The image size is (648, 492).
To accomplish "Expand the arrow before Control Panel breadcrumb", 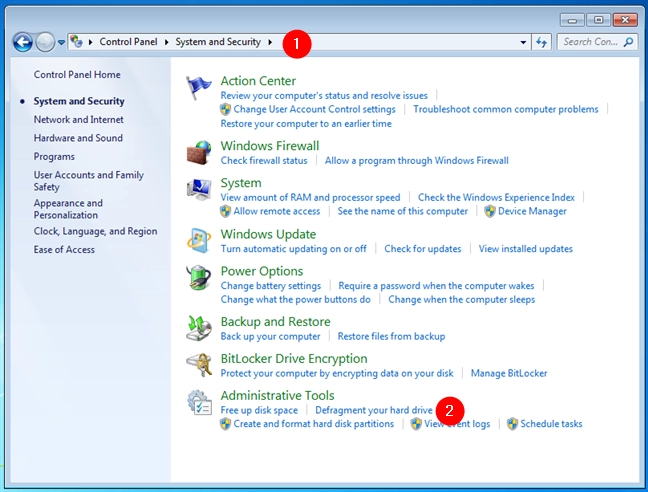I will click(x=91, y=42).
